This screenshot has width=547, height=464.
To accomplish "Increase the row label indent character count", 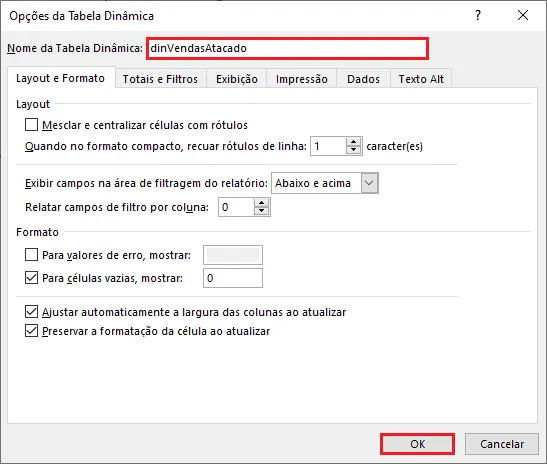I will pyautogui.click(x=354, y=142).
